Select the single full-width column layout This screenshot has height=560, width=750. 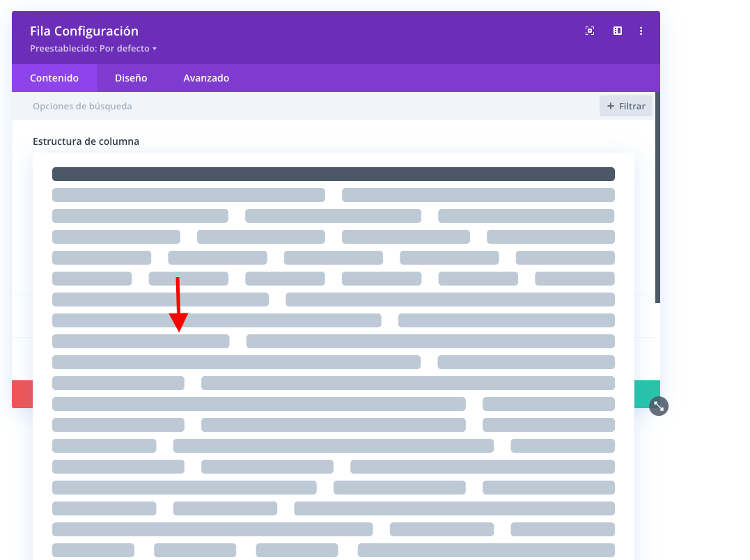(x=334, y=174)
